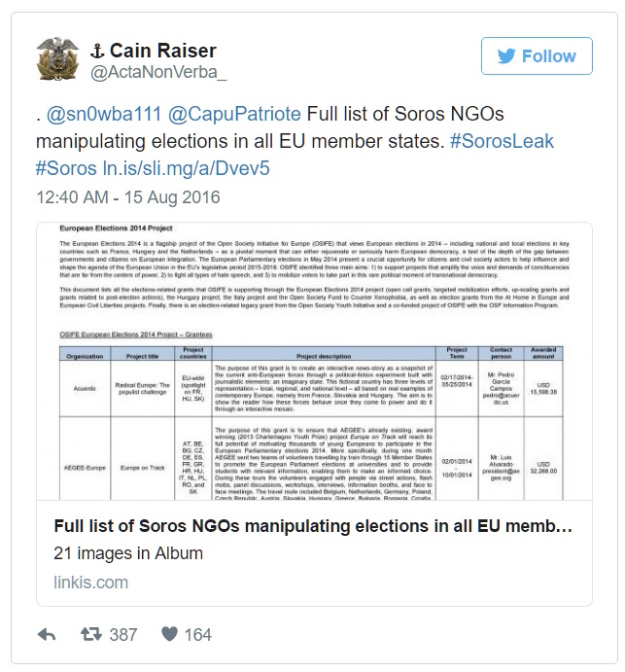Open the 21 images in Album text
The image size is (625, 672).
click(x=128, y=553)
